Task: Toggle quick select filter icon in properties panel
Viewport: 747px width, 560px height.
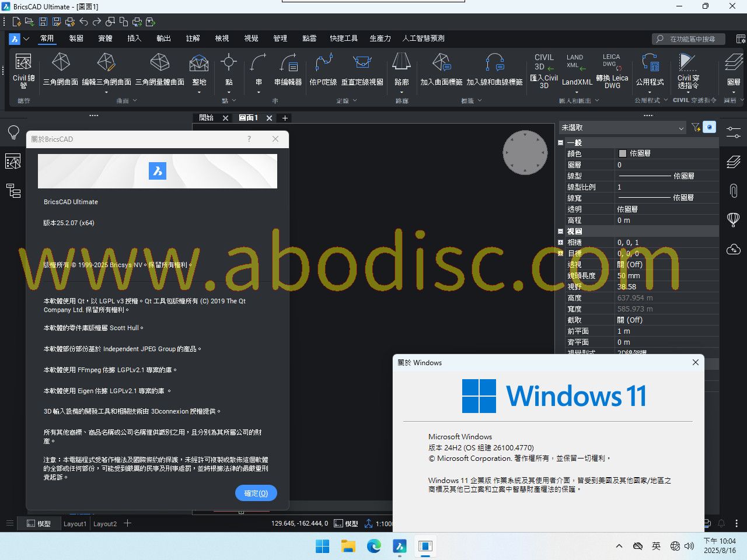Action: point(696,127)
